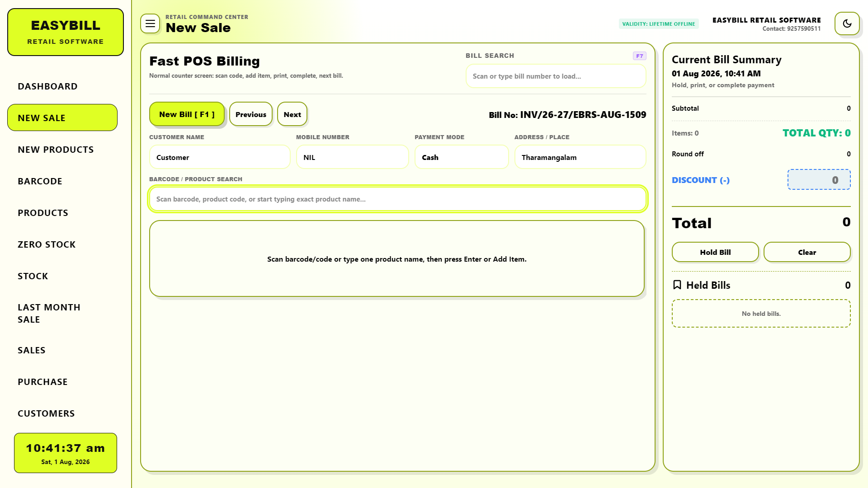Viewport: 868px width, 488px height.
Task: Load the Previous bill
Action: pos(251,114)
